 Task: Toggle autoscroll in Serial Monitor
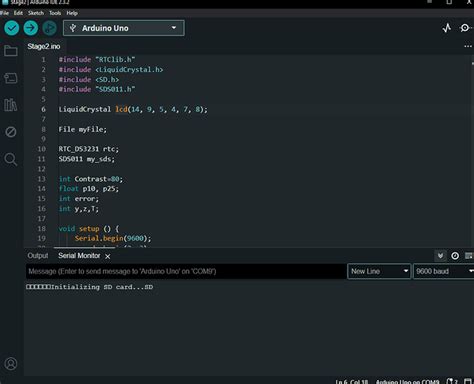click(440, 256)
